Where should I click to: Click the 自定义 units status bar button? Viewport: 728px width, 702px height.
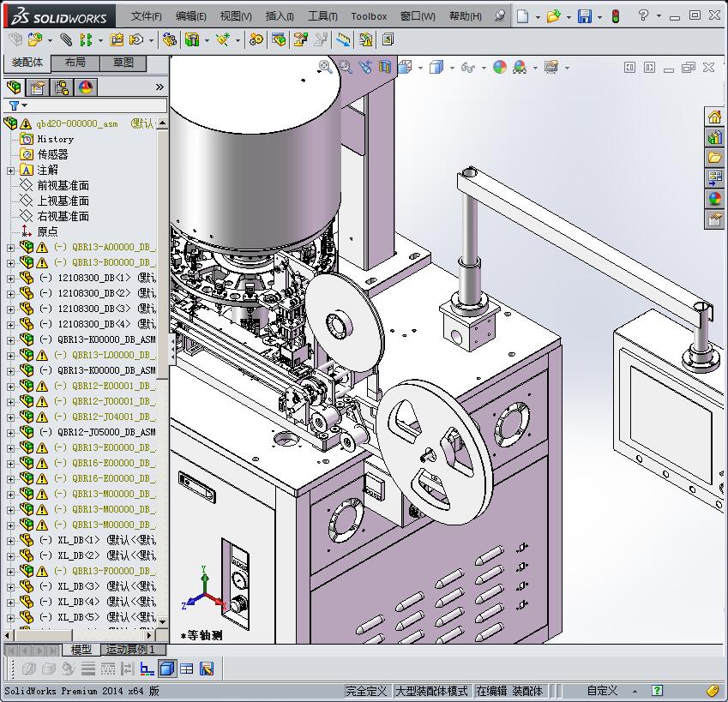point(602,691)
